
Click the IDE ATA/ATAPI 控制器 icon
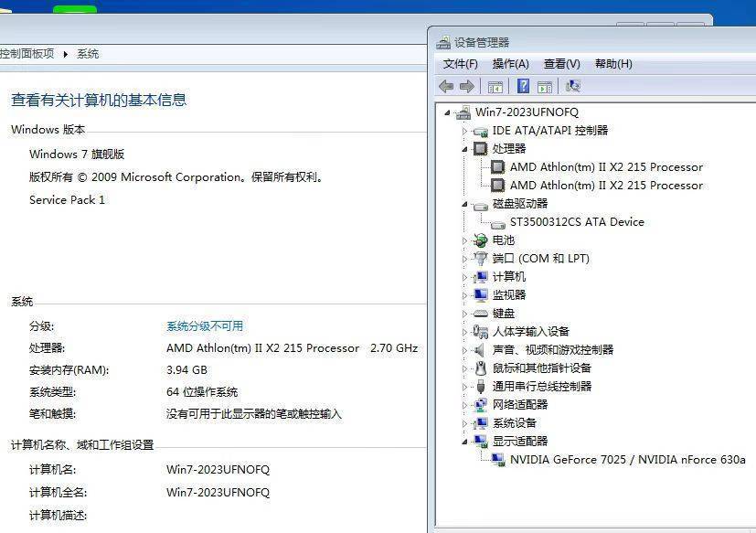click(481, 132)
